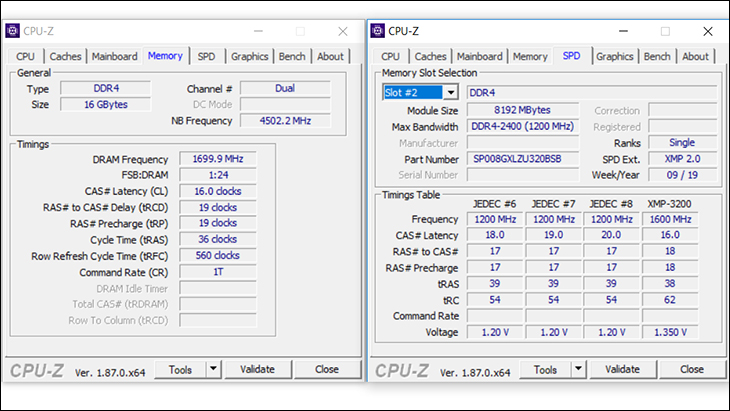Click SPD Ext. XMP 2.0 value
This screenshot has width=730, height=411.
click(683, 159)
